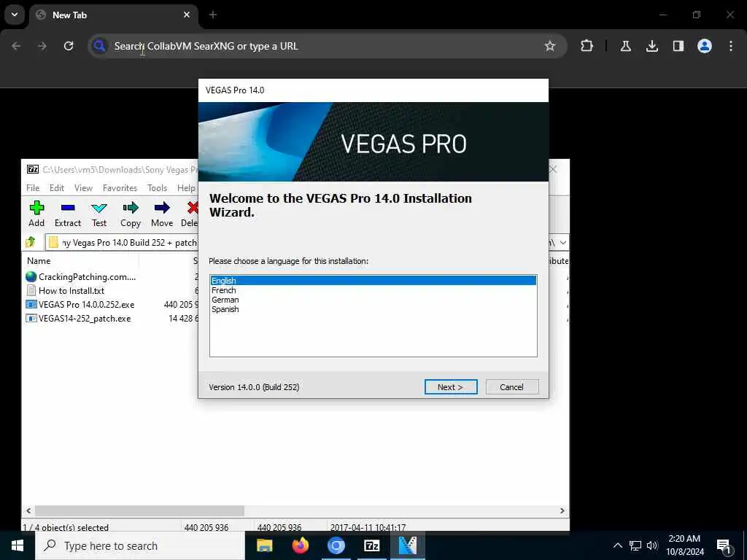Open Chrome extensions puzzle icon
Image resolution: width=747 pixels, height=560 pixels.
(x=587, y=46)
